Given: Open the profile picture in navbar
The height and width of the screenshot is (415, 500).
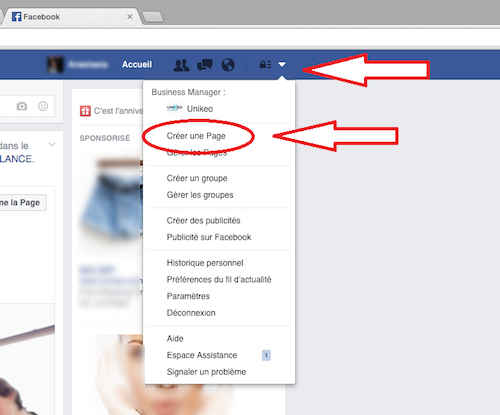Looking at the screenshot, I should (x=55, y=64).
